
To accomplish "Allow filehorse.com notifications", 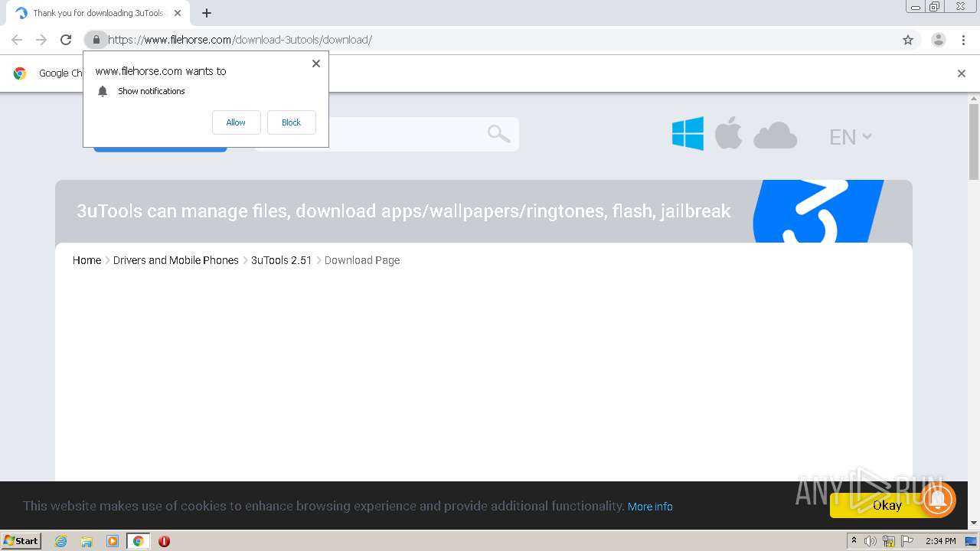I will 236,122.
